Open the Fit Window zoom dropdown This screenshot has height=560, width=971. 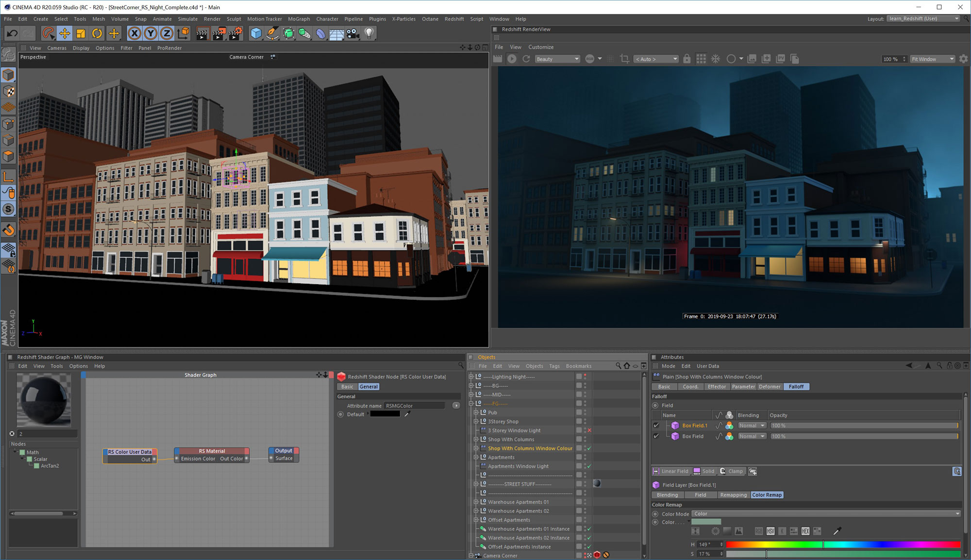(932, 59)
